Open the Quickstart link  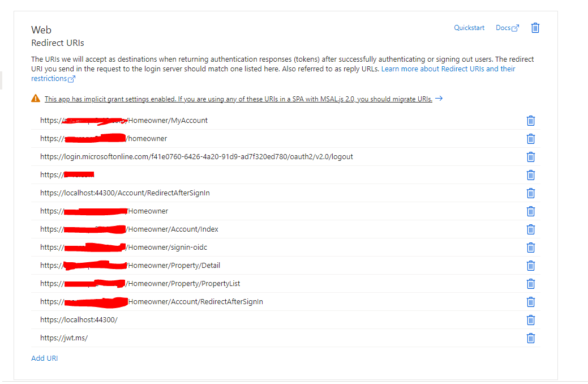[469, 28]
